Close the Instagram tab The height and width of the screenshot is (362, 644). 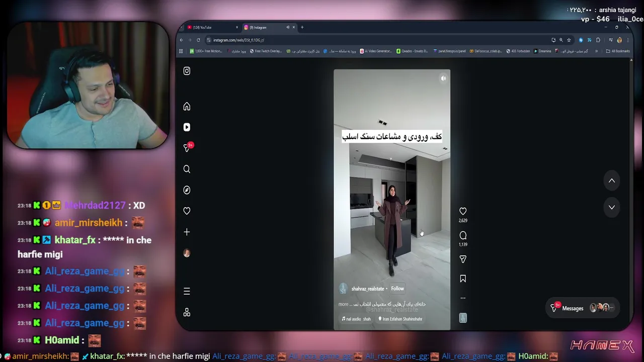click(294, 27)
